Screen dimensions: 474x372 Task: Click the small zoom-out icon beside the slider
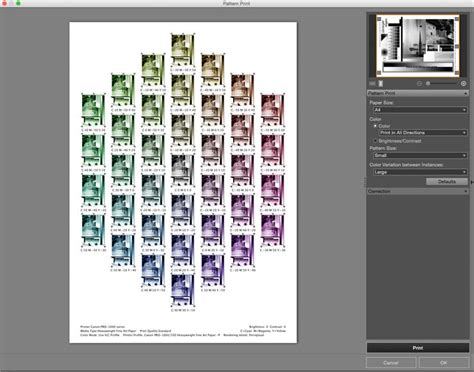[x=419, y=83]
